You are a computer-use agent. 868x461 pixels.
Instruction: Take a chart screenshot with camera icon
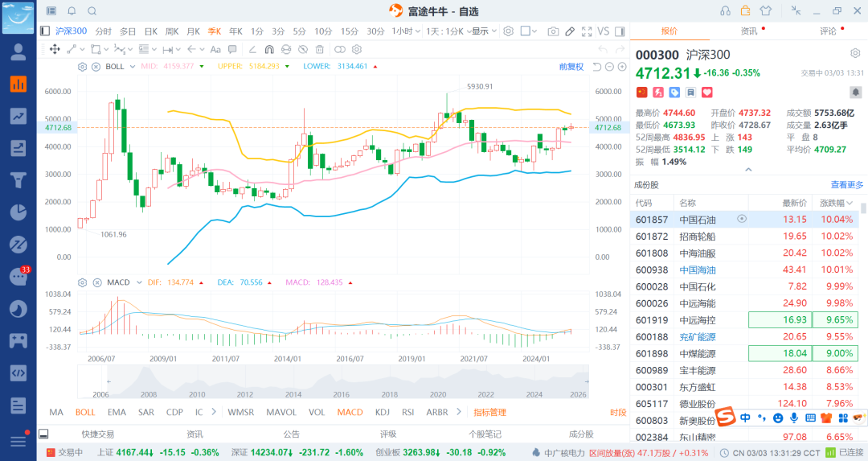coord(553,31)
